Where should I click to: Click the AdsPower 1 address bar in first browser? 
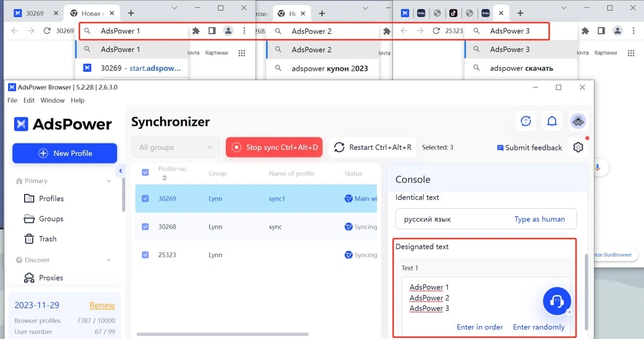coord(134,31)
